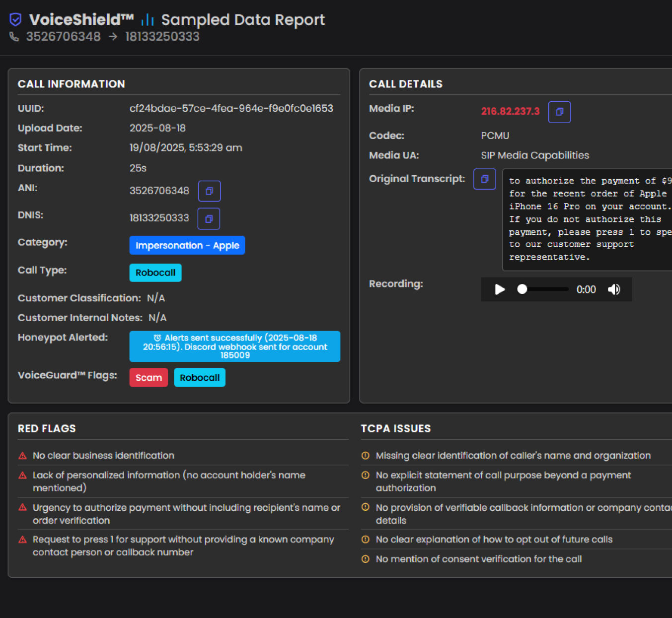Click the phone icon beside caller number
The height and width of the screenshot is (618, 672).
click(x=14, y=37)
